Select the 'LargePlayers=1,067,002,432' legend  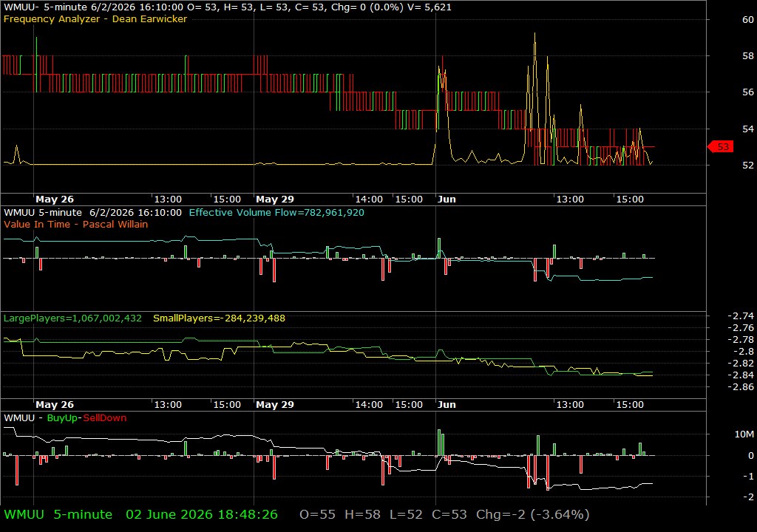point(72,318)
